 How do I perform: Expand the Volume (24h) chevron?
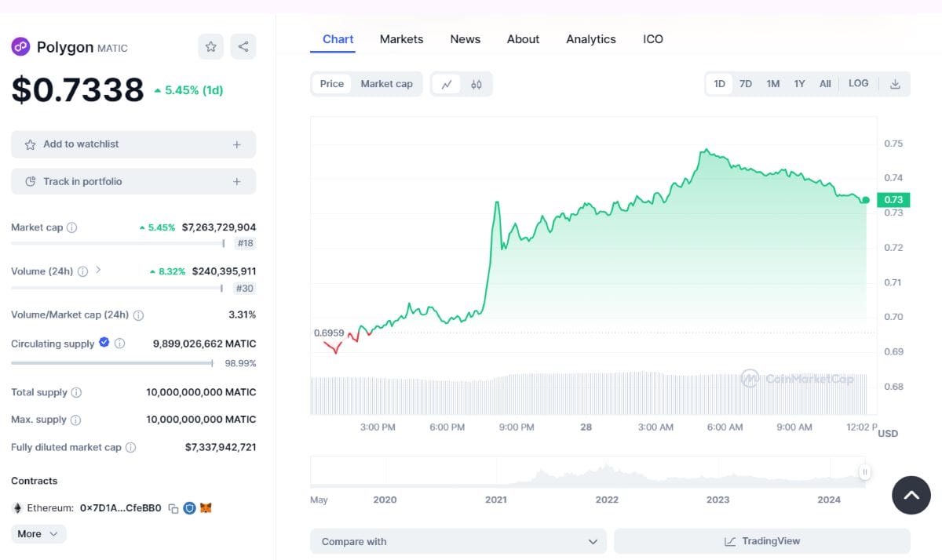(x=98, y=271)
